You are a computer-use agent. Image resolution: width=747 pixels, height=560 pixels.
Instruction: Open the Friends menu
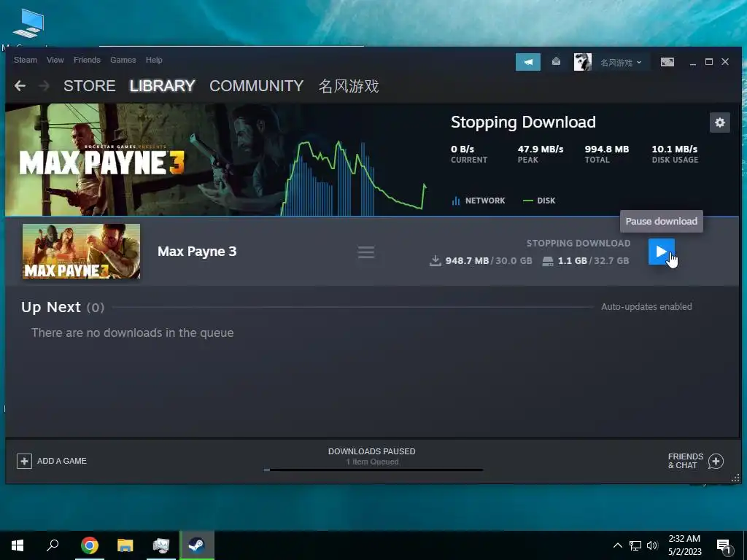coord(87,60)
